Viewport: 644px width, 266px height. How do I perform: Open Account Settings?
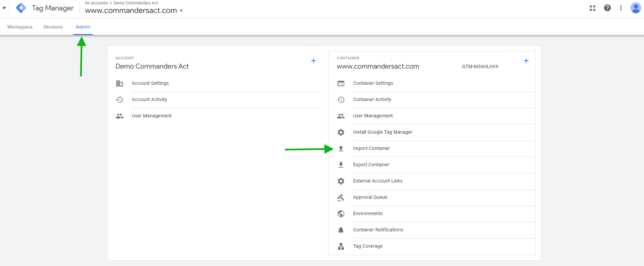[x=150, y=83]
